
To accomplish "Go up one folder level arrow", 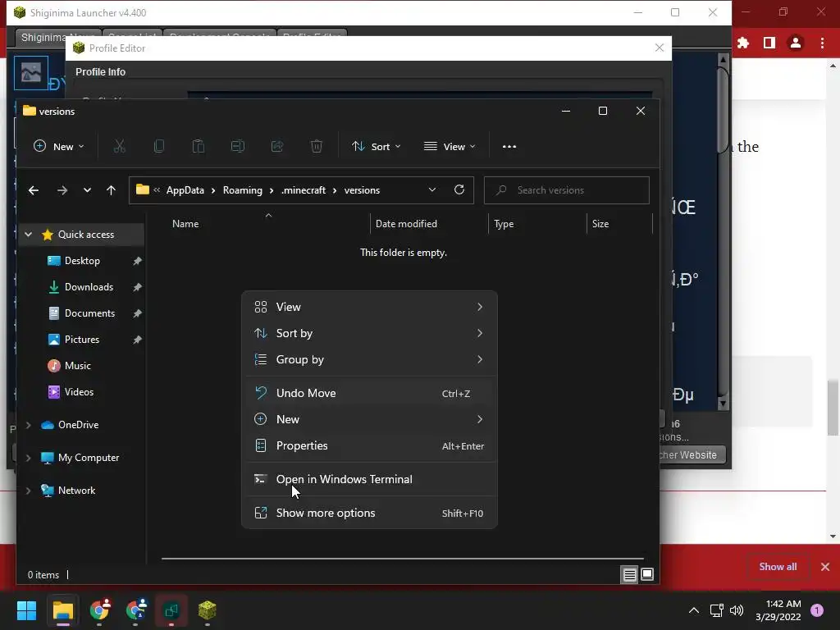I will [x=111, y=190].
